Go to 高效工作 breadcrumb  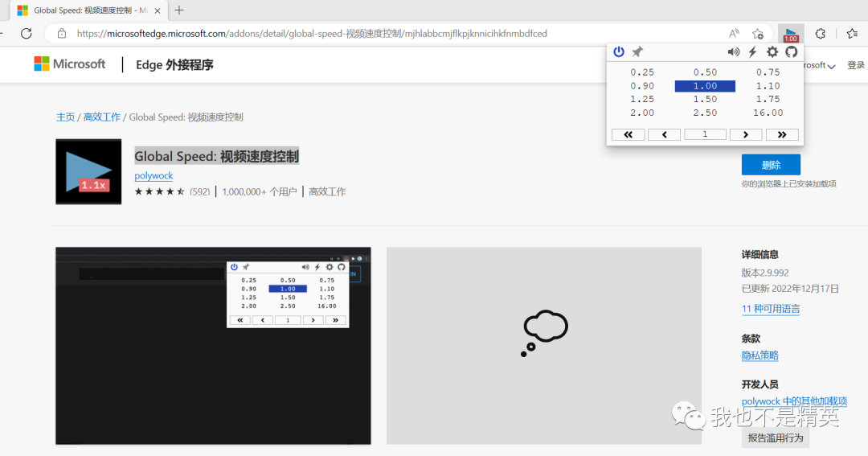pos(102,117)
